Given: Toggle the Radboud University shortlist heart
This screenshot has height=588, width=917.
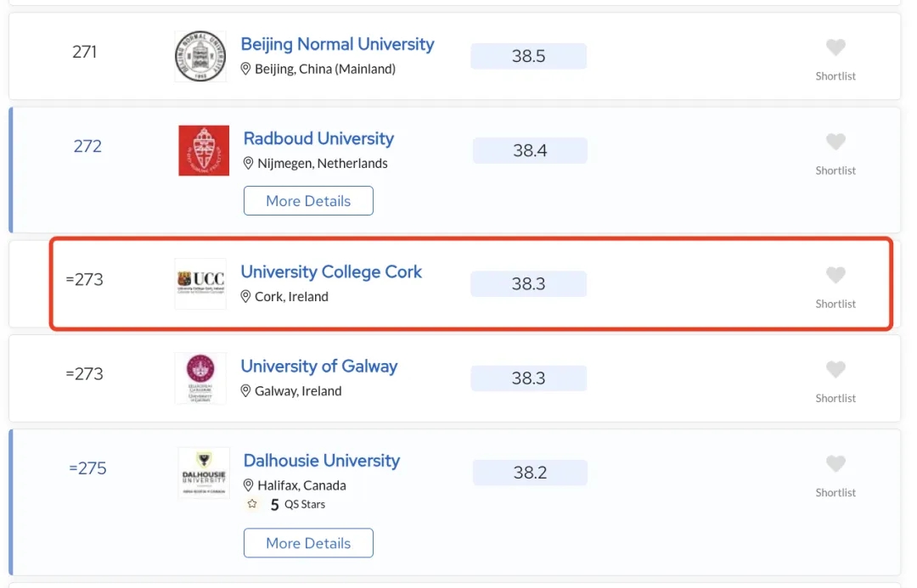Looking at the screenshot, I should tap(835, 142).
